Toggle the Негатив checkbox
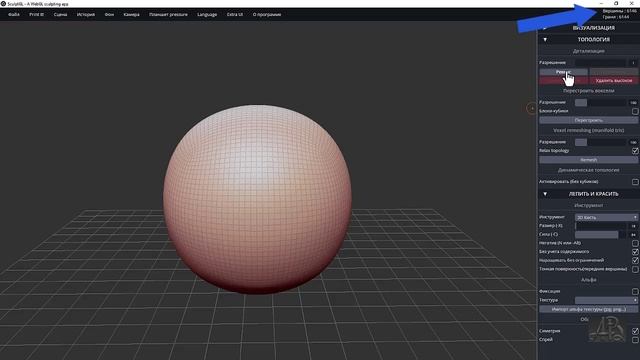Screen dimensions: 640x360 635,243
